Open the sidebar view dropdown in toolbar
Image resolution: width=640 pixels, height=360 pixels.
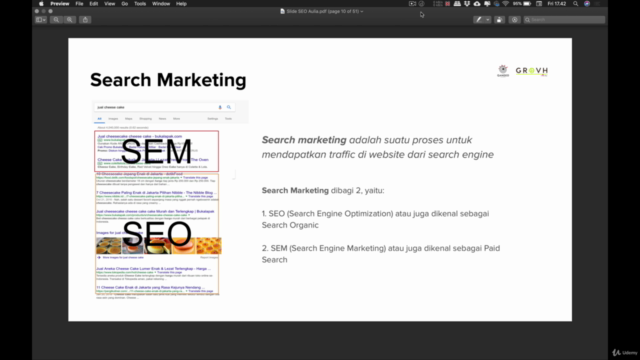tap(40, 20)
